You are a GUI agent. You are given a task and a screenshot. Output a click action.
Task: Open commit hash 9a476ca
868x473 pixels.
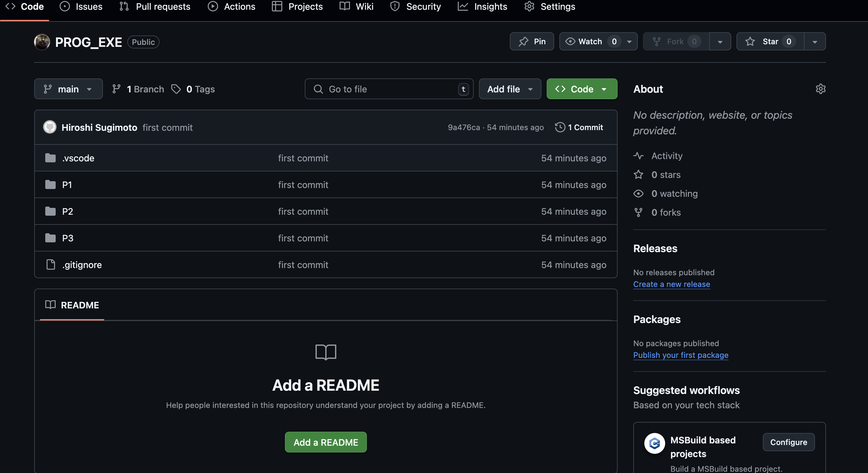point(464,127)
